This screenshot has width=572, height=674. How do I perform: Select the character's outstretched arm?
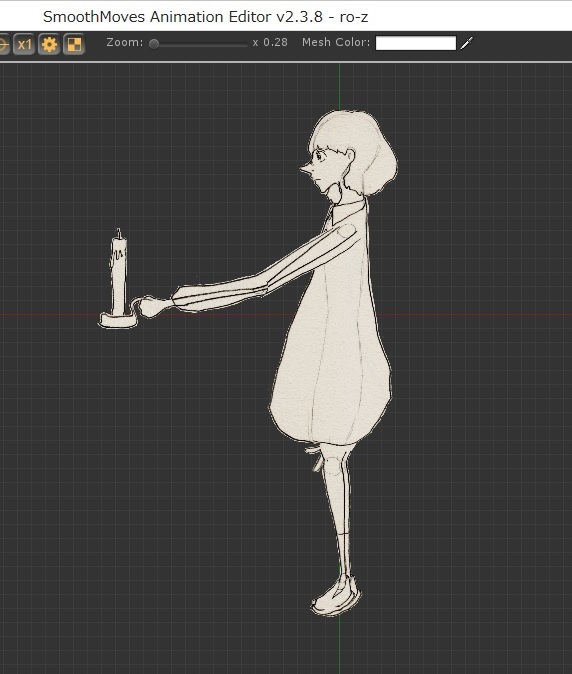[266, 271]
